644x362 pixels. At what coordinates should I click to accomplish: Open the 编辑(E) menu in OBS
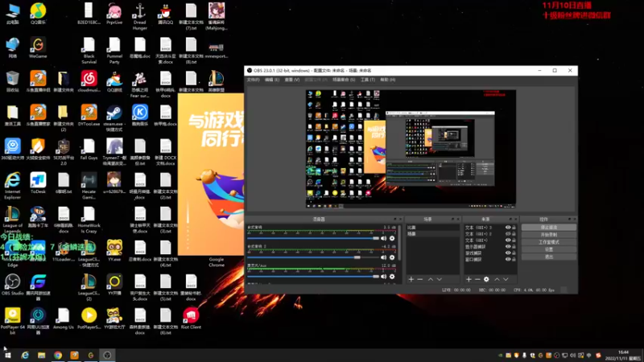click(x=272, y=80)
